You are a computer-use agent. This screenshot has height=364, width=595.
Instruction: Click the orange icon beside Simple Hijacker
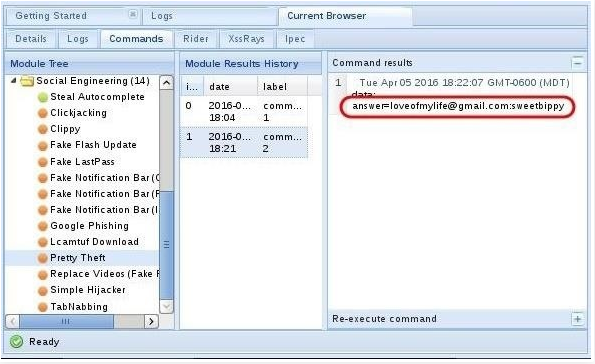(x=43, y=290)
